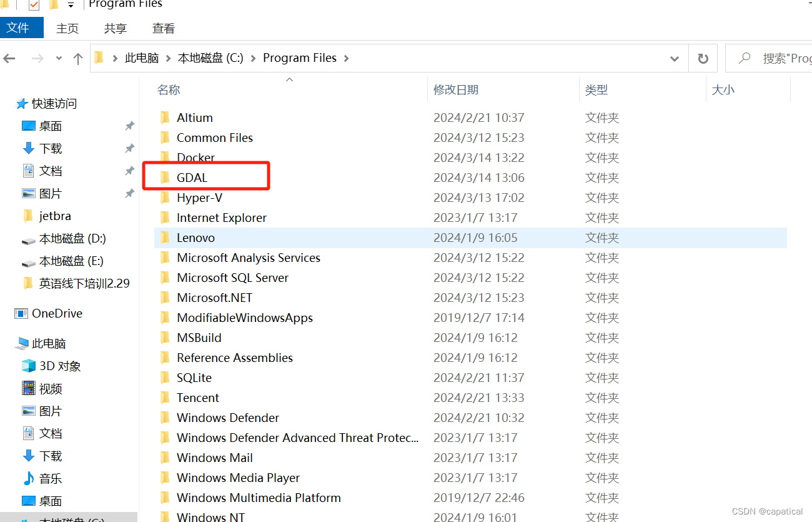Sort by 类型 column header
Image resolution: width=812 pixels, height=522 pixels.
[597, 90]
